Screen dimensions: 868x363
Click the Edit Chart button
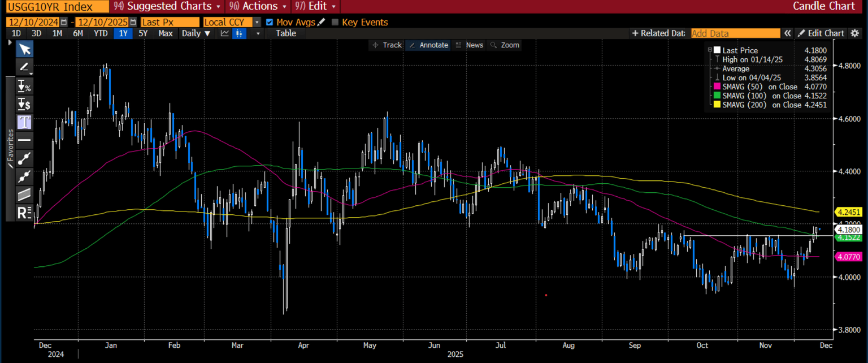[x=821, y=33]
